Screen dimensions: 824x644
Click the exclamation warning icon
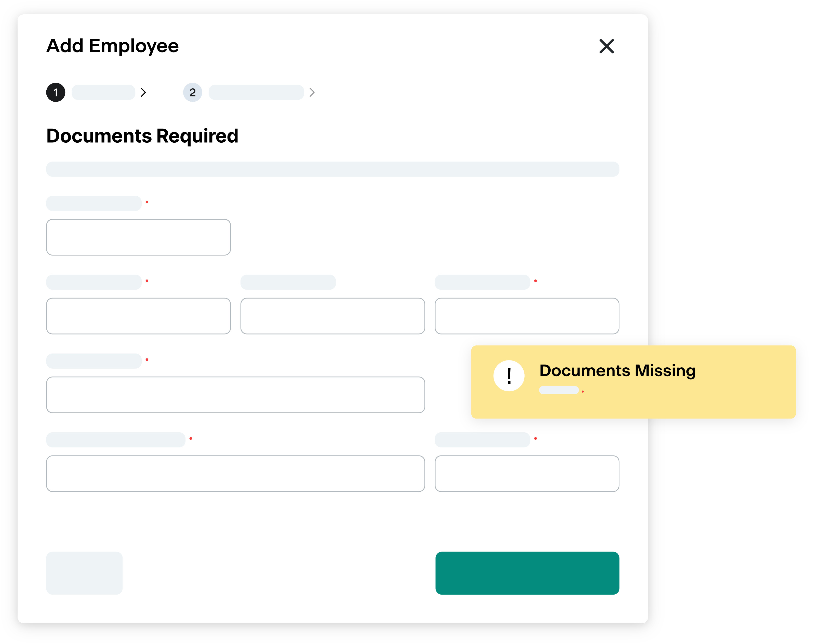point(509,376)
